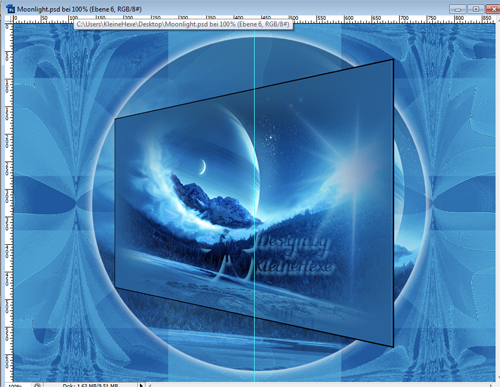This screenshot has width=500, height=387.
Task: Minimize the Moonlight.psd document window
Action: (457, 9)
